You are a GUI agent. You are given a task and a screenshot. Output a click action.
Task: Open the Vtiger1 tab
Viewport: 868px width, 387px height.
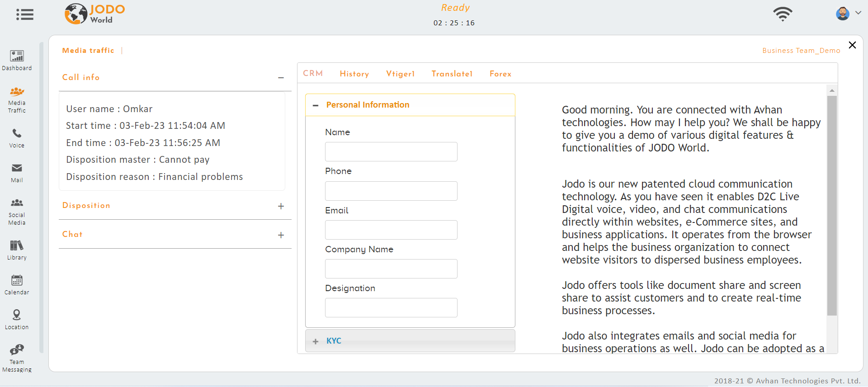[x=400, y=74]
